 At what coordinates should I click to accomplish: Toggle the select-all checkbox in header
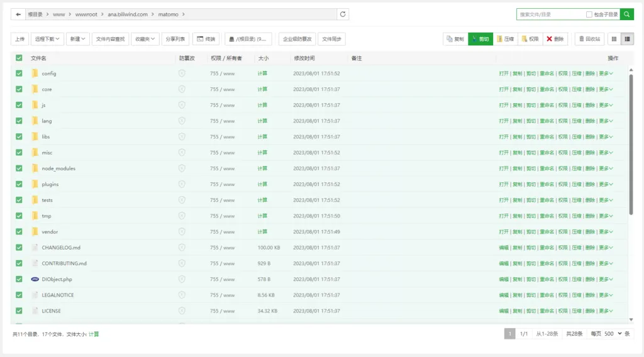coord(19,58)
